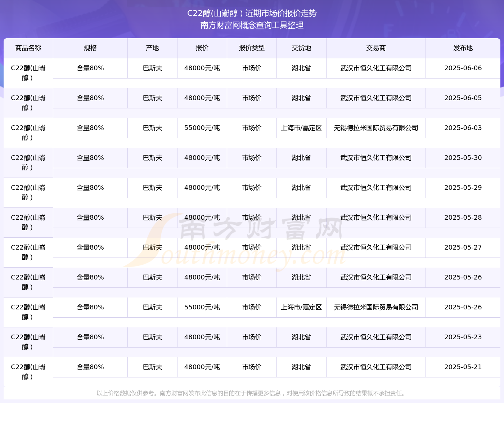The image size is (504, 434).
Task: Click C22醇(山嵛醇) name in the 2025-06-06 row
Action: [x=28, y=73]
